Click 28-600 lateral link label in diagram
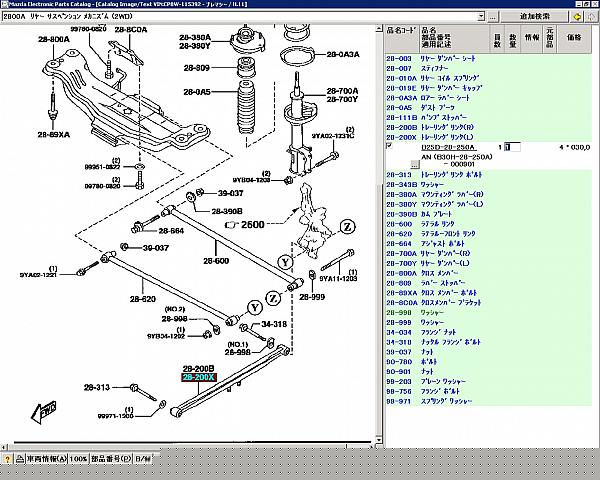 [216, 261]
